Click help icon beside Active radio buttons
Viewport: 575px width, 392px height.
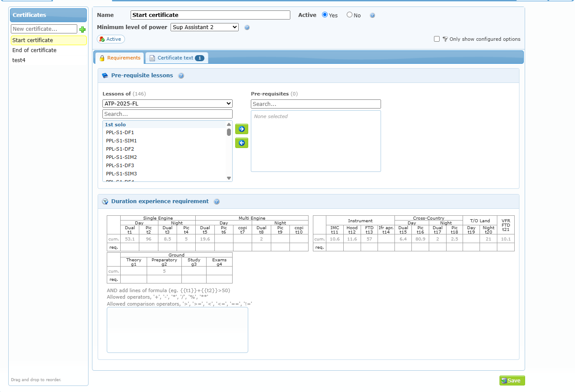(x=372, y=15)
